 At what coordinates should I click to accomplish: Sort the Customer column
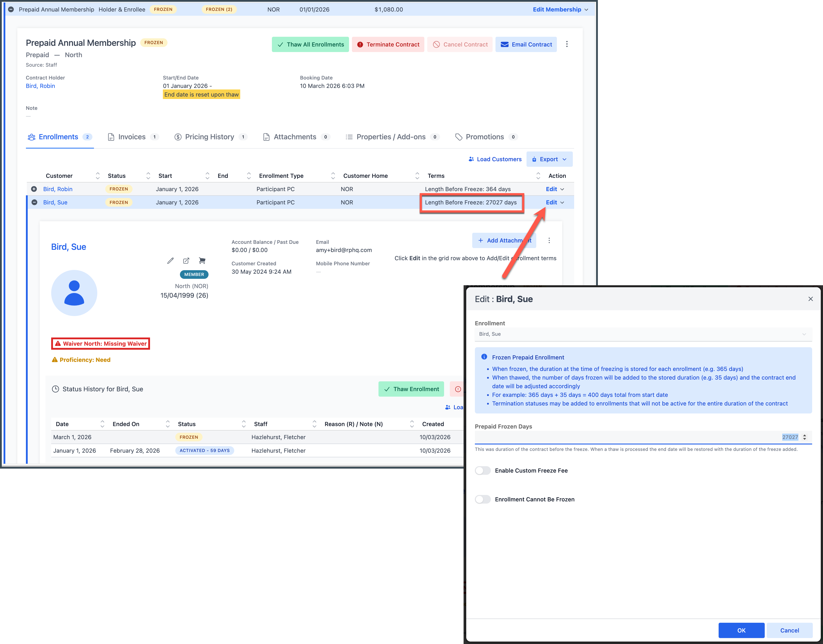pyautogui.click(x=98, y=176)
